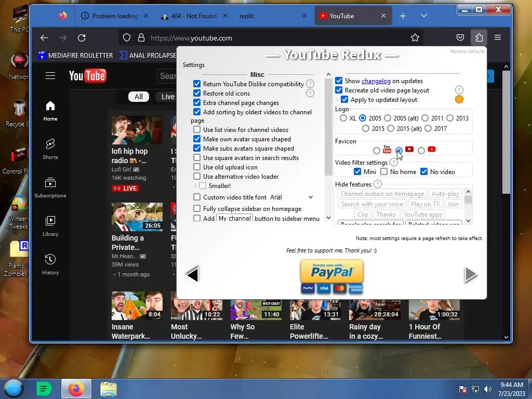Image resolution: width=532 pixels, height=399 pixels.
Task: Click Restore defaults in Redux popup
Action: click(x=467, y=51)
